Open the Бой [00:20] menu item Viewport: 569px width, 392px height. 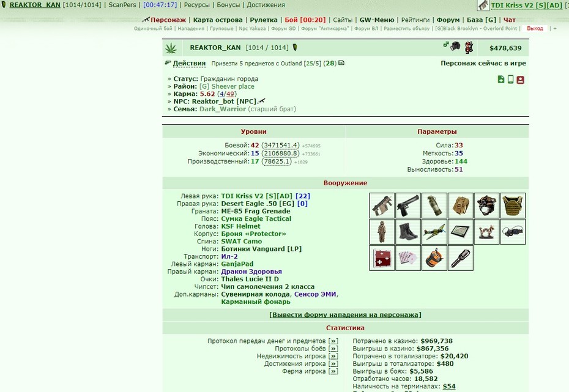pos(305,20)
